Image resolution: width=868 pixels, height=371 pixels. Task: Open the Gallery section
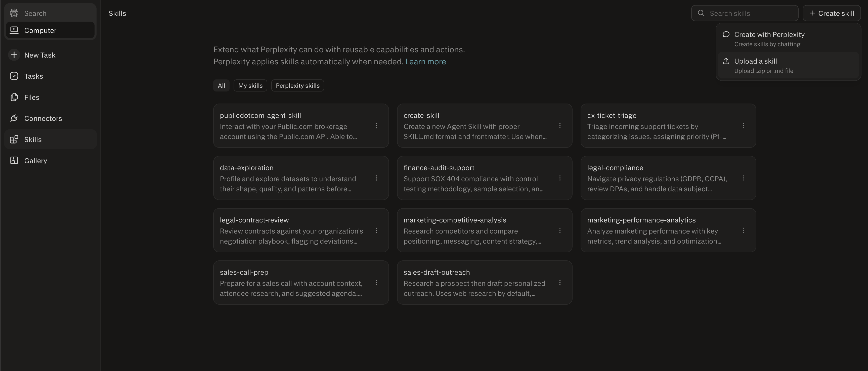click(x=35, y=161)
